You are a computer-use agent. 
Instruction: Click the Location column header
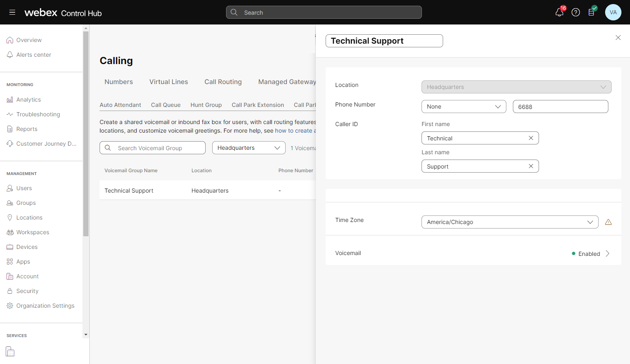click(202, 171)
